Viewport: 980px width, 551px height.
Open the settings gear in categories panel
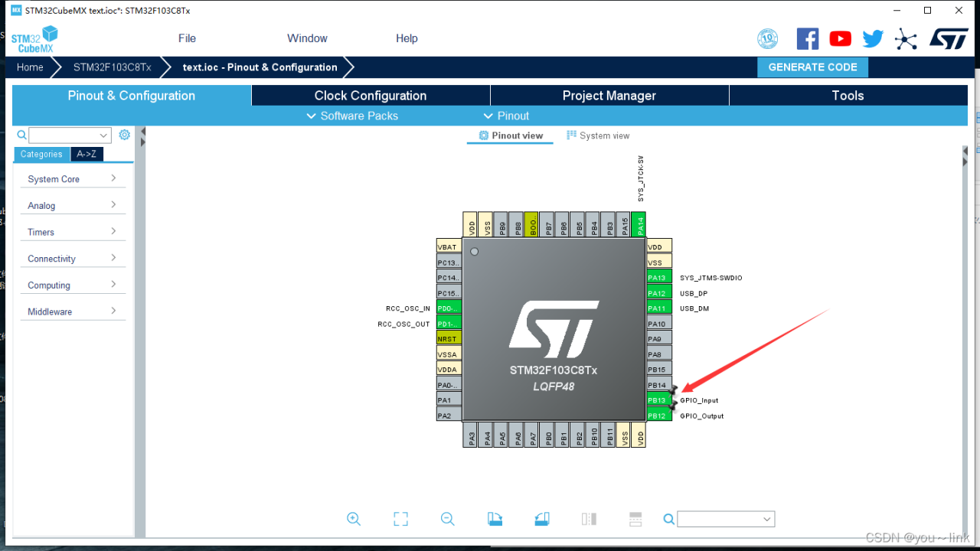click(x=124, y=135)
